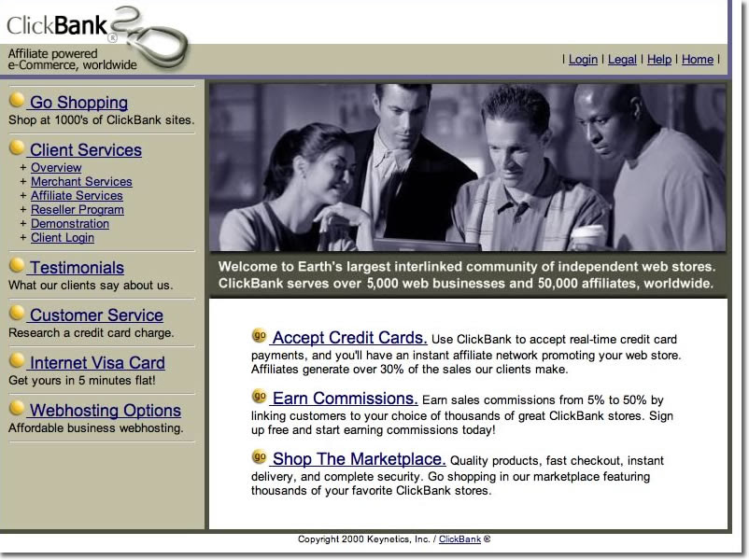Click text 'What our clients say about us.'
The image size is (749, 560).
click(91, 285)
